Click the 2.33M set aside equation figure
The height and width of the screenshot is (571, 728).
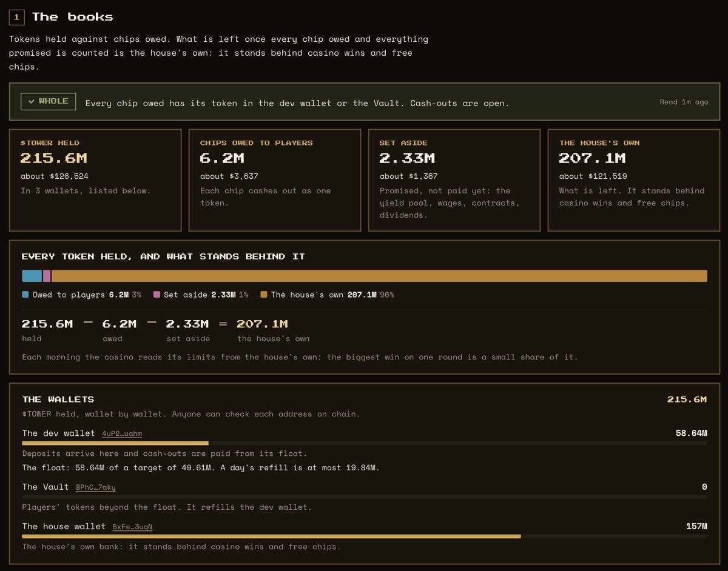point(187,324)
